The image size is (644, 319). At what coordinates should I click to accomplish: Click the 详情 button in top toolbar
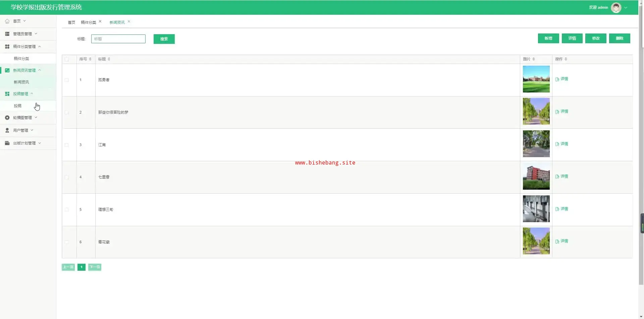click(572, 38)
